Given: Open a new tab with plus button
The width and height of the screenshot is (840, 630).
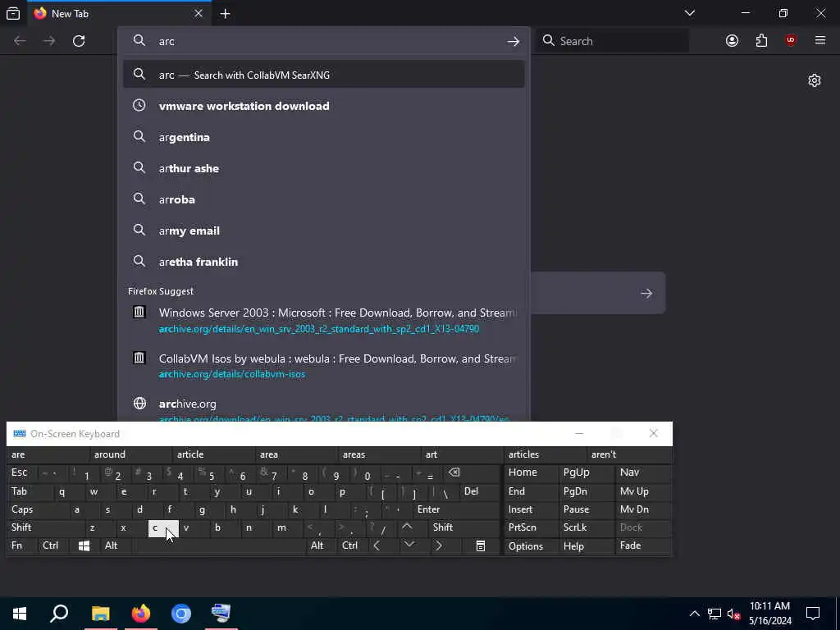Looking at the screenshot, I should pyautogui.click(x=225, y=14).
